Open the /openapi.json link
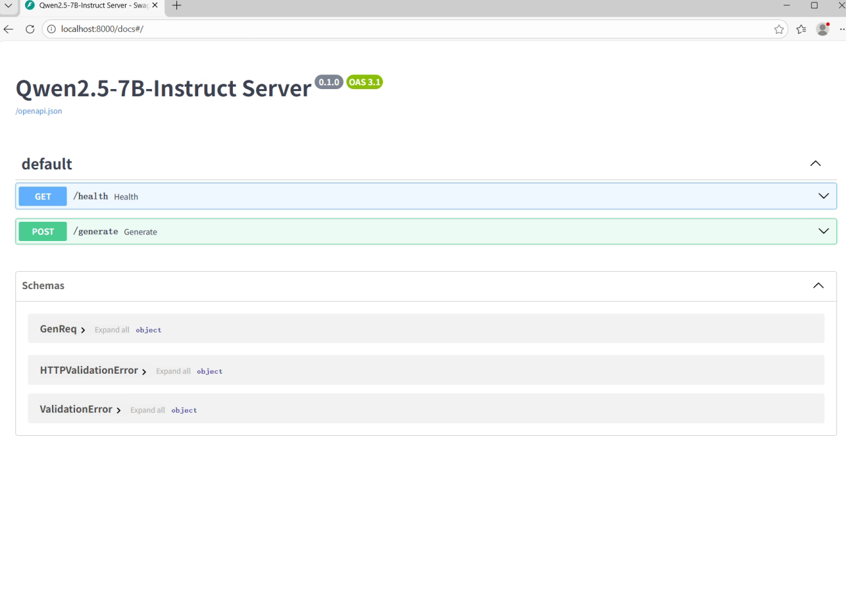 pos(38,111)
